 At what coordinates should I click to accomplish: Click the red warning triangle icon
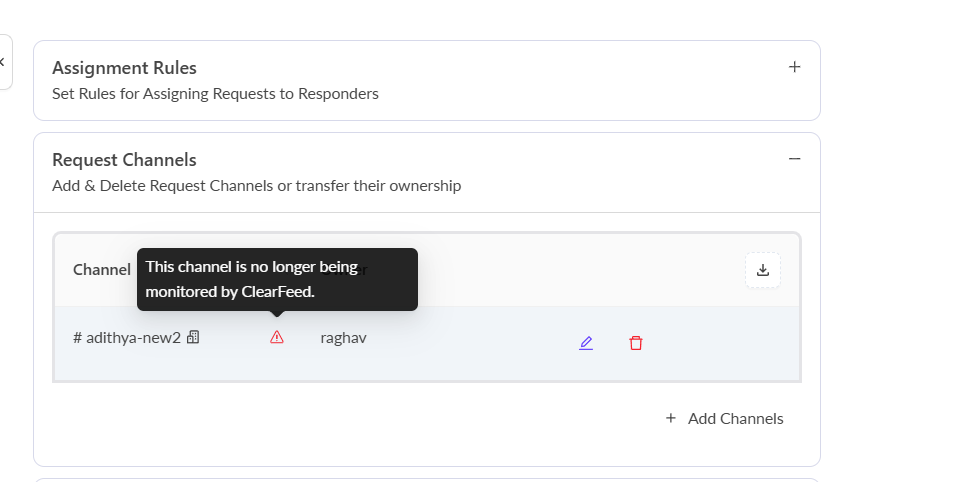click(277, 338)
